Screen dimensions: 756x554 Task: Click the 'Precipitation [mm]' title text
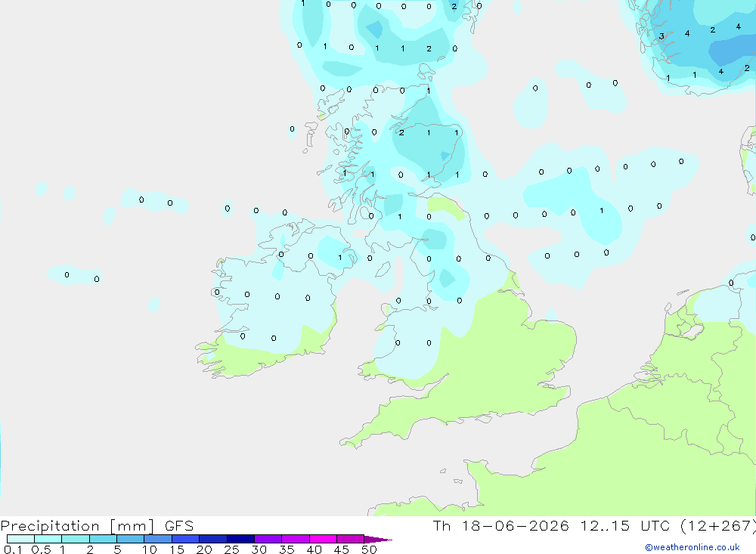click(78, 526)
